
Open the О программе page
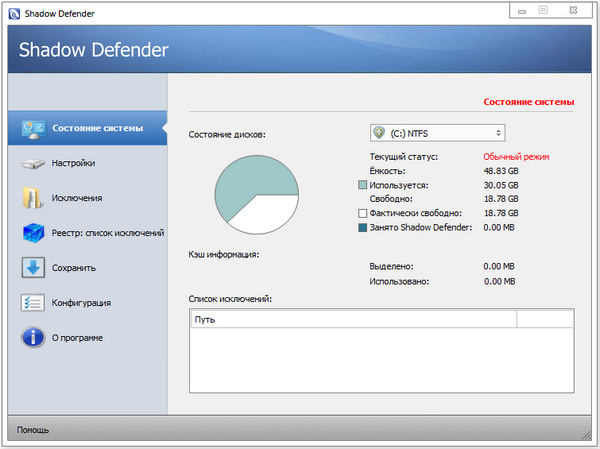click(x=77, y=338)
